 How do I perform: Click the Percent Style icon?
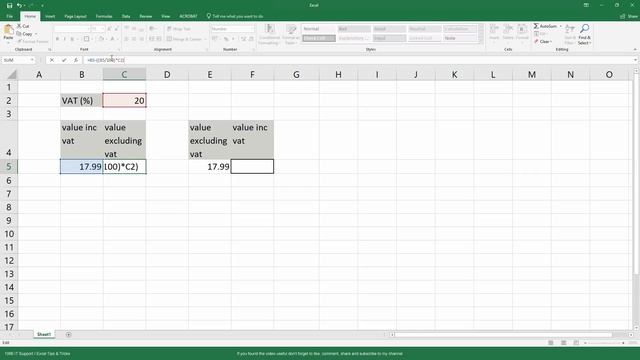tap(226, 39)
